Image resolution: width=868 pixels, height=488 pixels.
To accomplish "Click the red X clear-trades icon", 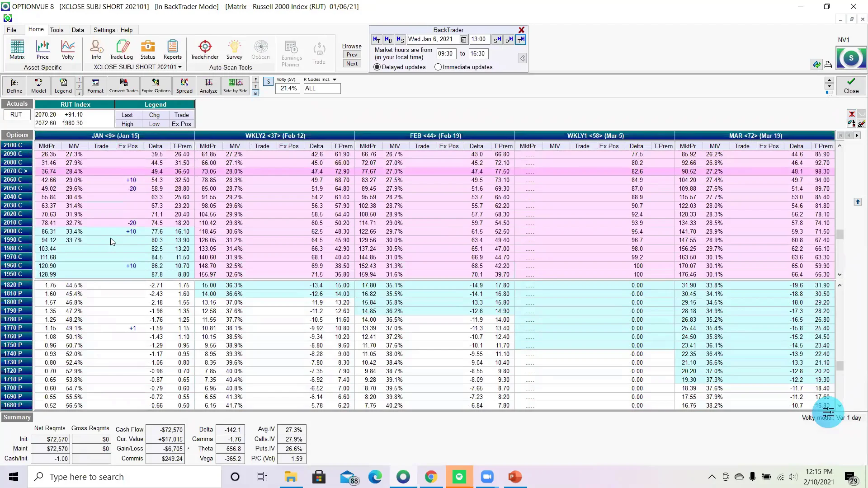I will [x=852, y=114].
